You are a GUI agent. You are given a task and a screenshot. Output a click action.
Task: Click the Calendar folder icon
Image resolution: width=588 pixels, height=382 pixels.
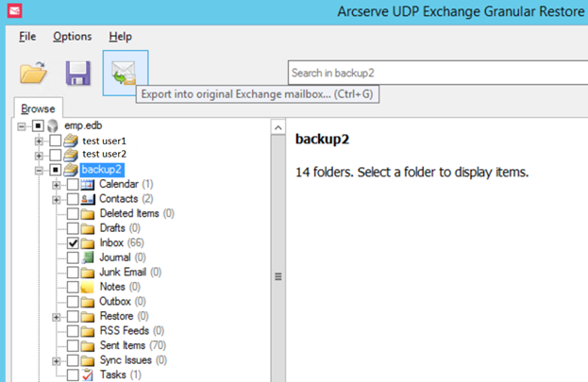pos(88,185)
